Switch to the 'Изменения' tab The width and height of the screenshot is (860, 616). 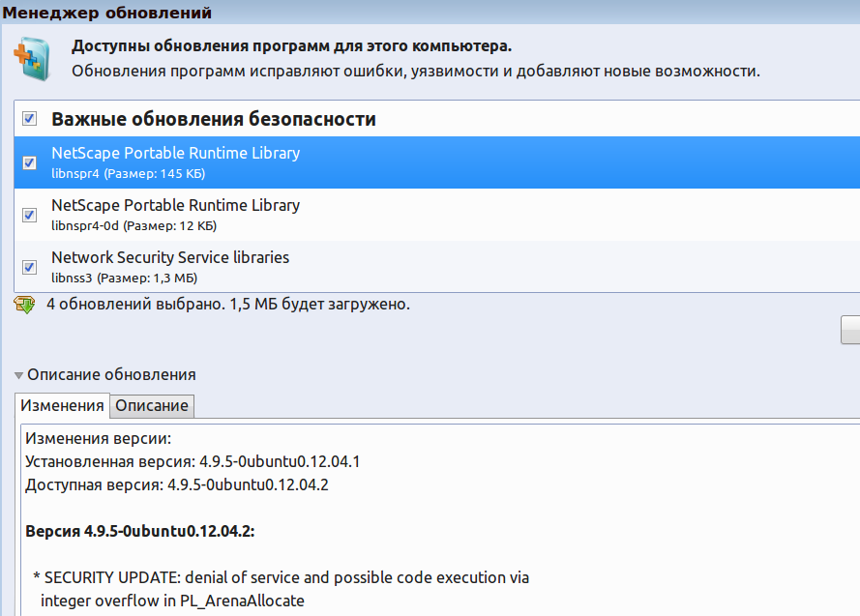coord(62,405)
